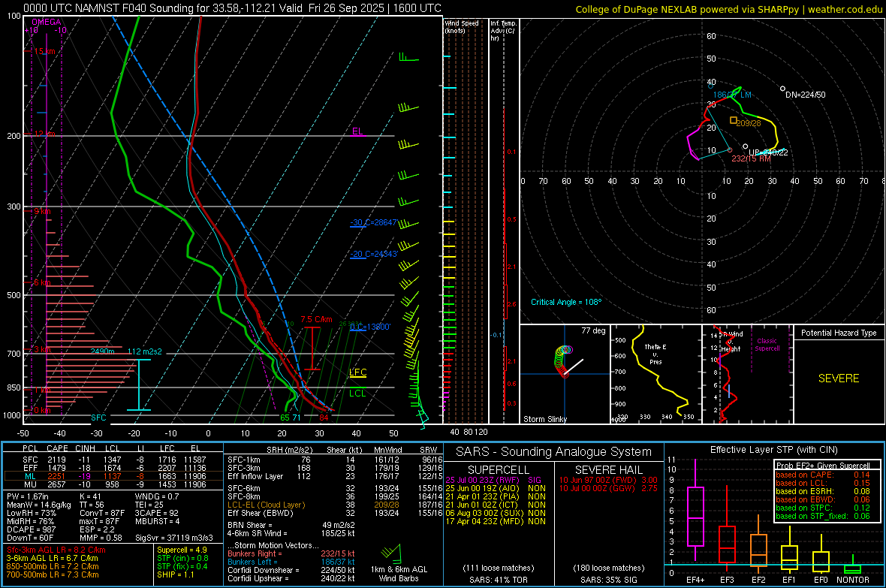This screenshot has height=588, width=886.
Task: Select the 6 km height marker
Action: click(x=42, y=282)
